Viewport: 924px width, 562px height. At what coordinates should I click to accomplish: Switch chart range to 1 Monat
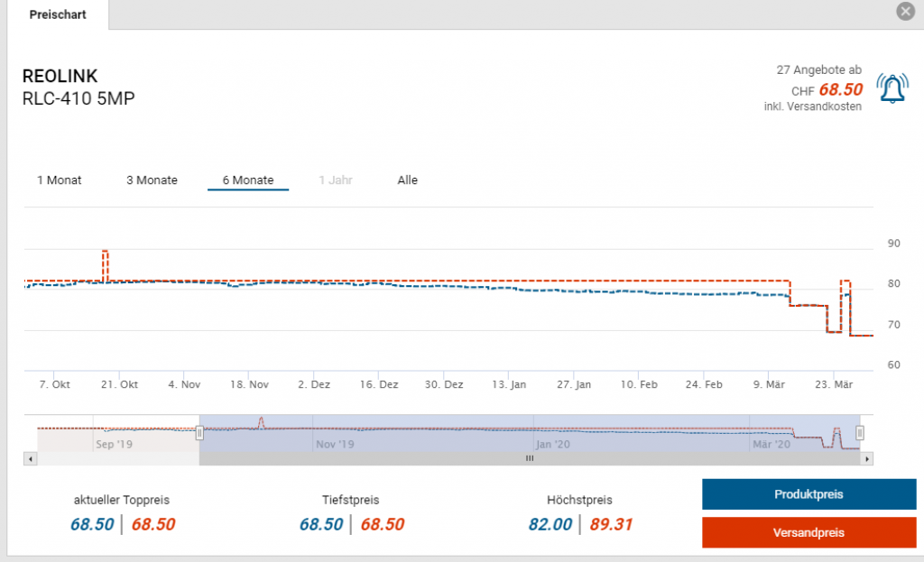pos(60,180)
